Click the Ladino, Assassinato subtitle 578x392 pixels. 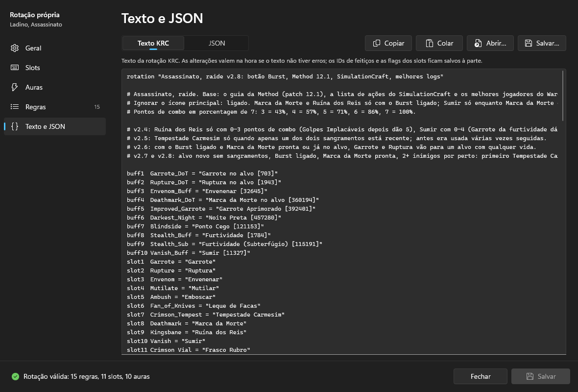(x=36, y=24)
